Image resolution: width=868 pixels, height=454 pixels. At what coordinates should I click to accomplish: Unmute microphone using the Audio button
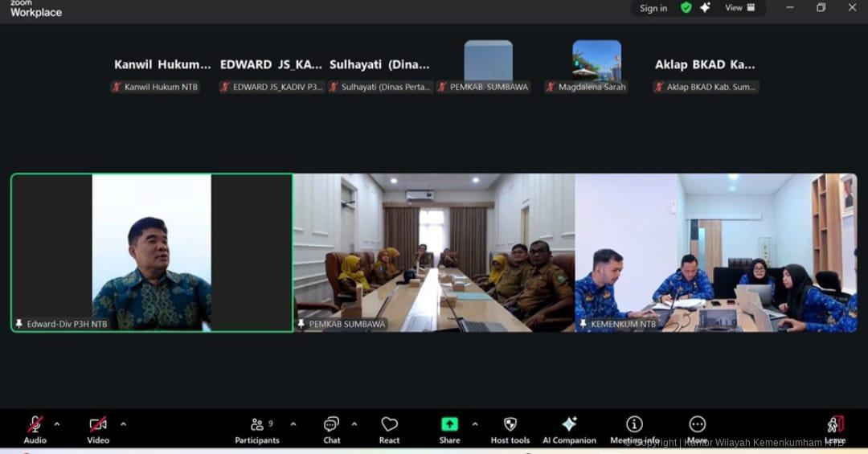click(35, 429)
